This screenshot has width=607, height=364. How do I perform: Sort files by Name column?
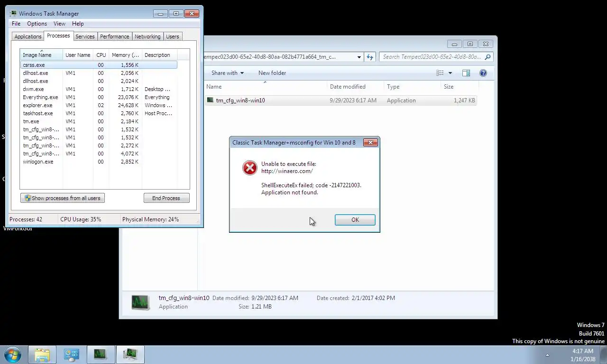click(x=265, y=87)
